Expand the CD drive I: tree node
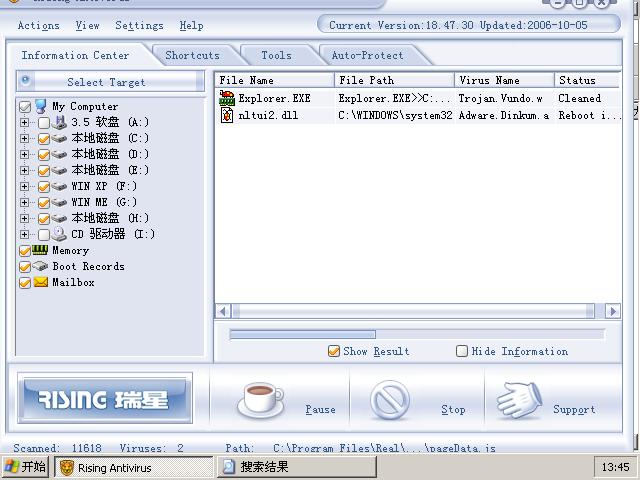Screen dimensions: 640x480 (24, 234)
